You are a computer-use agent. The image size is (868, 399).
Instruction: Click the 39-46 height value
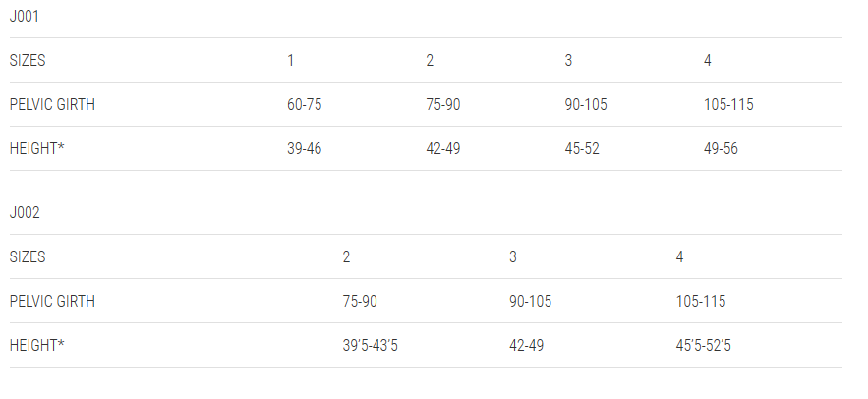coord(304,148)
